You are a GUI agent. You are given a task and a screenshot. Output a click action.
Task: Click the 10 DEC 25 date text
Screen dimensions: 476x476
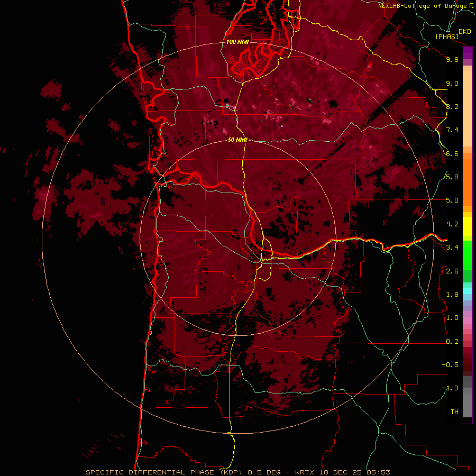tap(340, 472)
